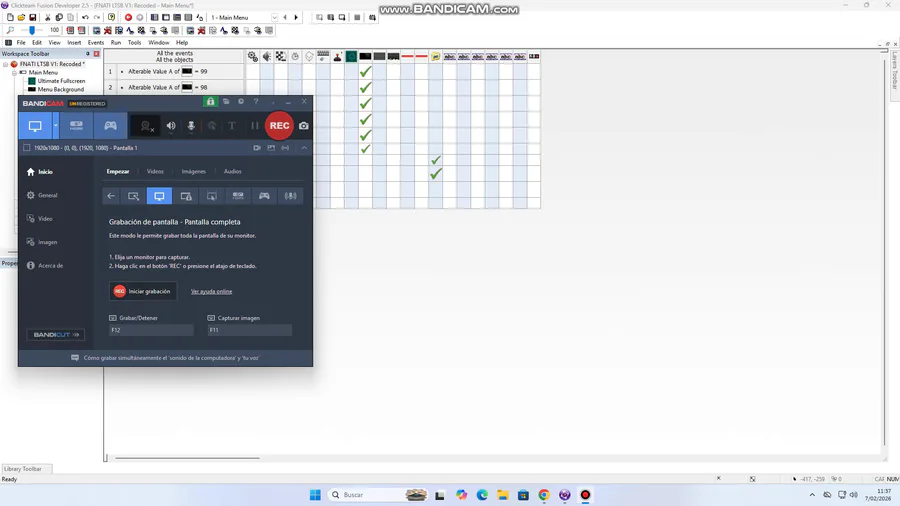
Task: Select game recording mode in Bandicam's top bar
Action: [110, 126]
